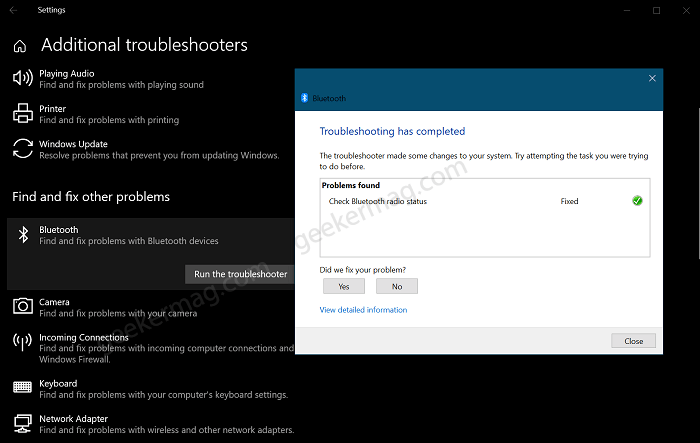
Task: Click the Incoming Connections antenna icon
Action: (22, 343)
